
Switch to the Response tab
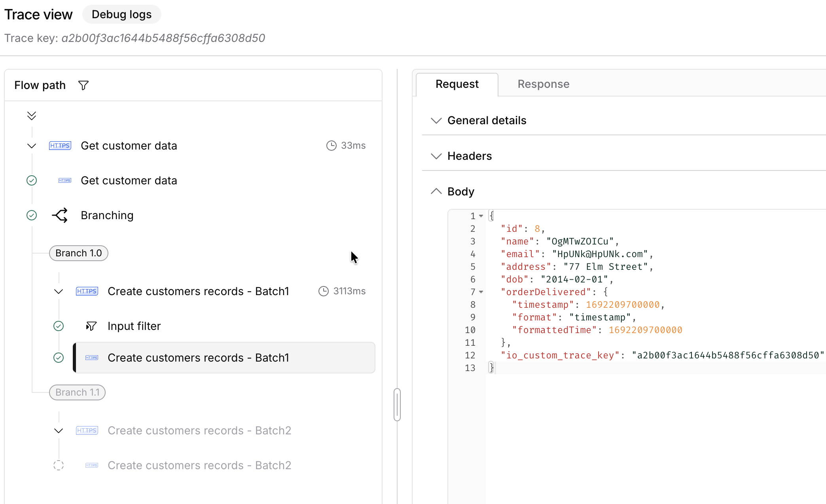544,84
